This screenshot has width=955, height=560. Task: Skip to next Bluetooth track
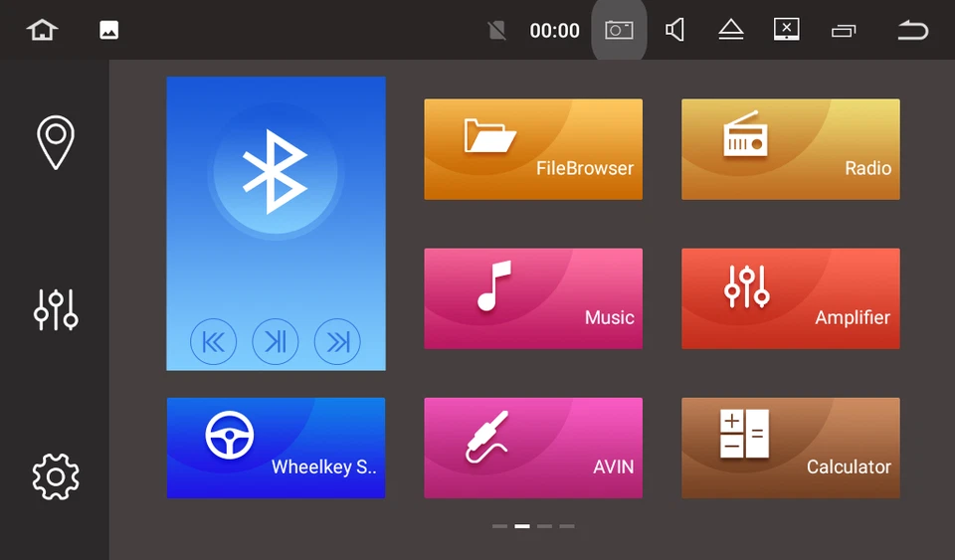pos(337,341)
